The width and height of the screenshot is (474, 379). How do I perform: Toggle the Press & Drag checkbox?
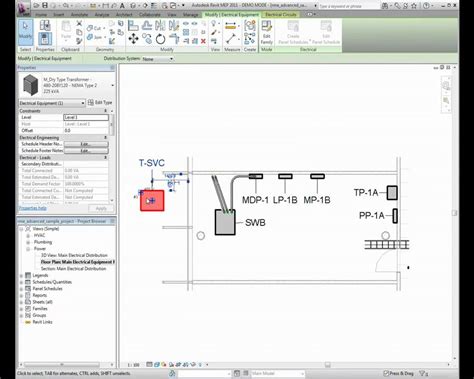(x=386, y=373)
